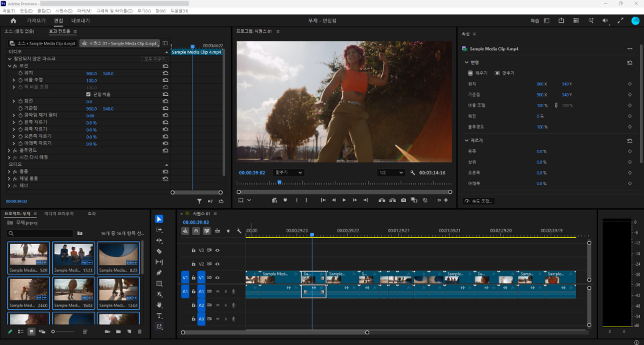Image resolution: width=644 pixels, height=345 pixels.
Task: Open the 효과 panel tab
Action: [91, 214]
